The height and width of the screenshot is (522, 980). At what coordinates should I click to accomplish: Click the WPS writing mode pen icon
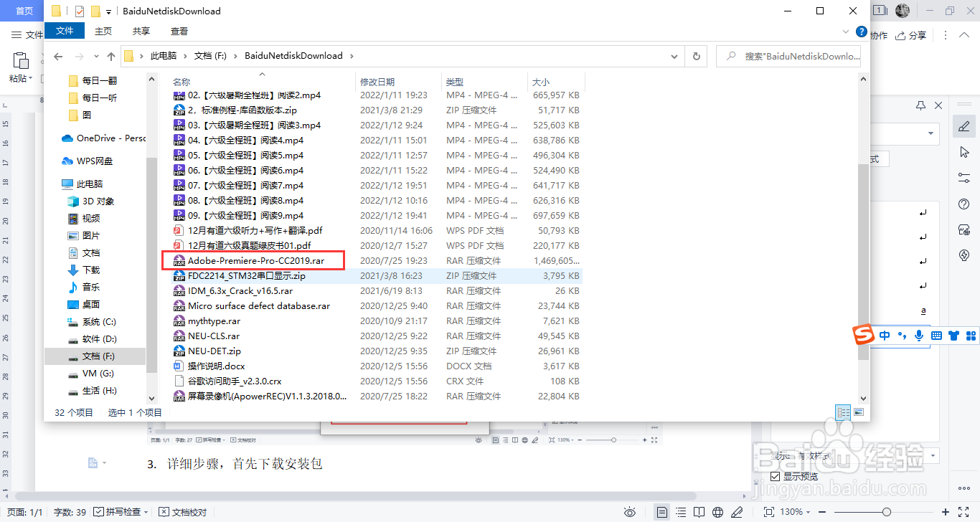coord(737,512)
